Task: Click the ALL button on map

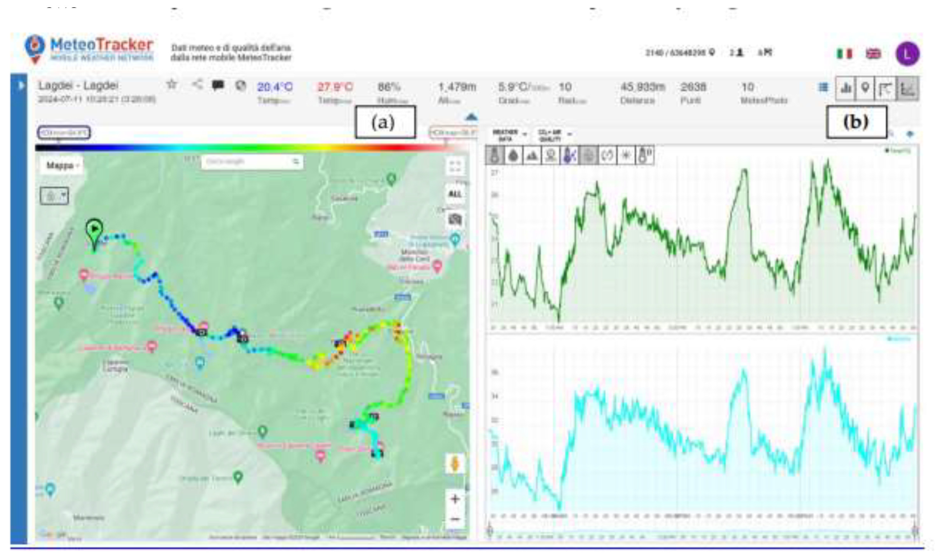Action: point(455,194)
